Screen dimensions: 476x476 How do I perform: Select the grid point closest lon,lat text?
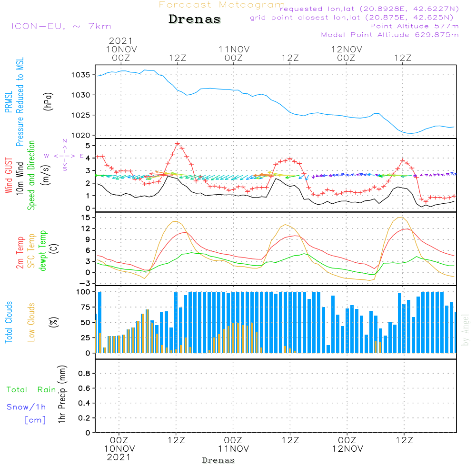pos(355,18)
